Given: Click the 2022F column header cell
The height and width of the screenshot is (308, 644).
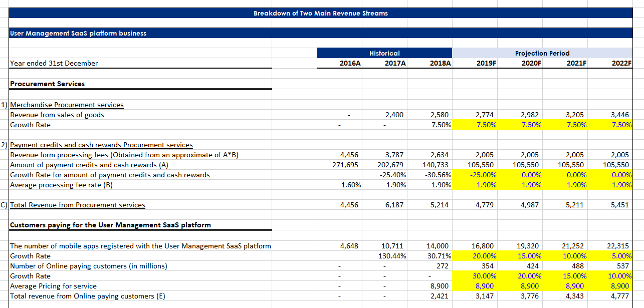Looking at the screenshot, I should click(622, 63).
